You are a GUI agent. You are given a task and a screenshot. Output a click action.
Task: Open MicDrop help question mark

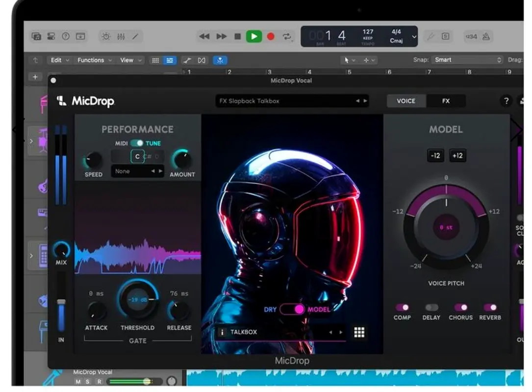[x=506, y=101]
